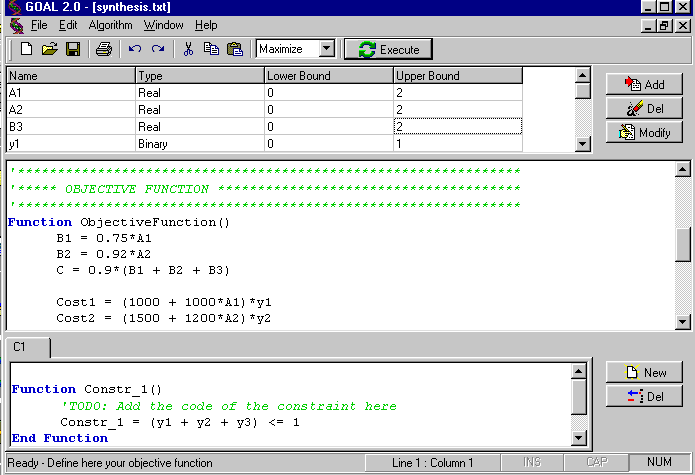Click the down arrow of the variable table scrollbar
The image size is (695, 475).
[582, 144]
